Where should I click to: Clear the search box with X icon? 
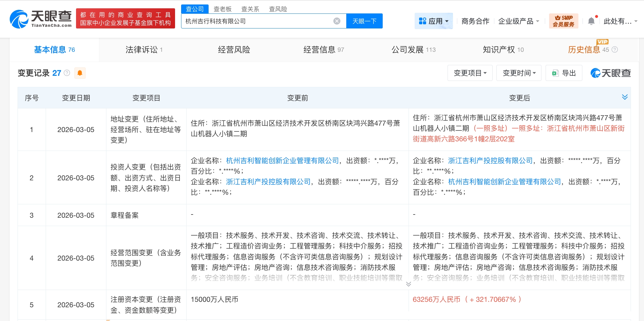tap(337, 21)
